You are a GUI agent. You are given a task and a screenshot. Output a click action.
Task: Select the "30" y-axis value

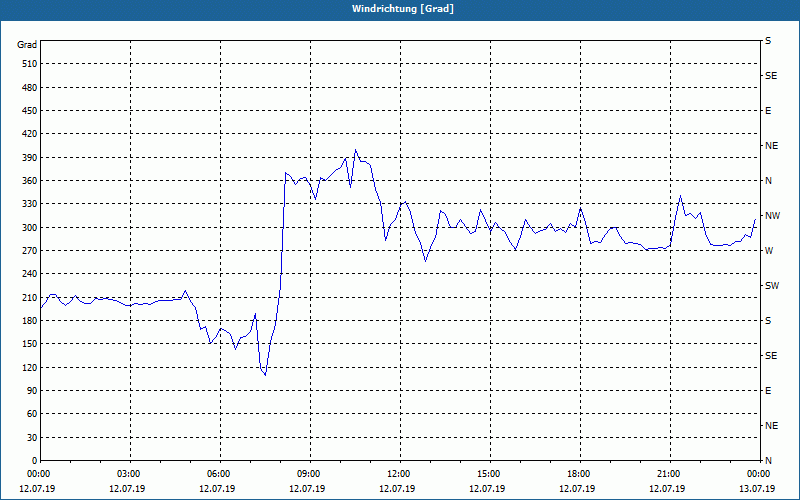(32, 438)
